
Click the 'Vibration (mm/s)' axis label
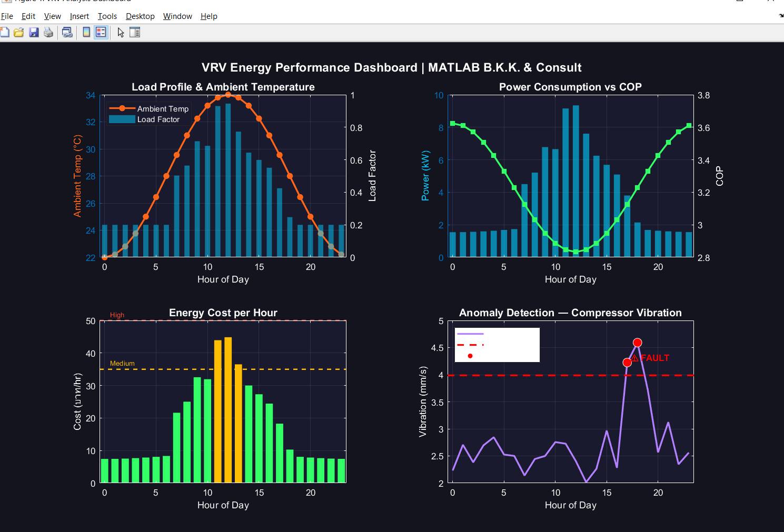[423, 401]
